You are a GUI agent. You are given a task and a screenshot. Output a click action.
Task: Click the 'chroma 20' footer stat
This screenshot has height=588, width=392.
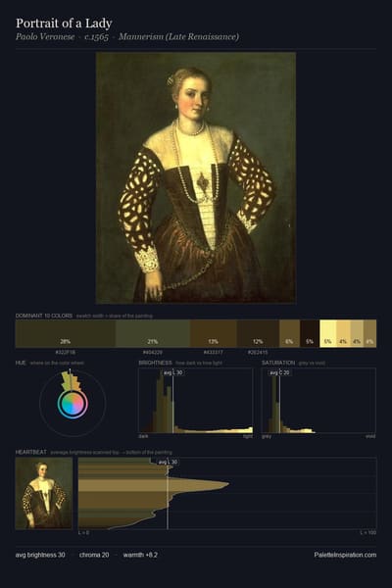pyautogui.click(x=94, y=555)
